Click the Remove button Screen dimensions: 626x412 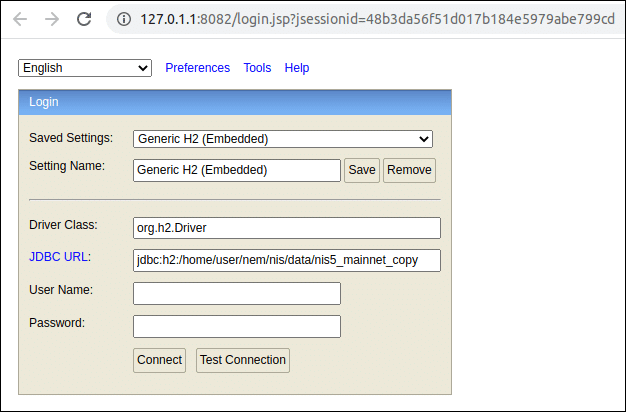coord(409,170)
